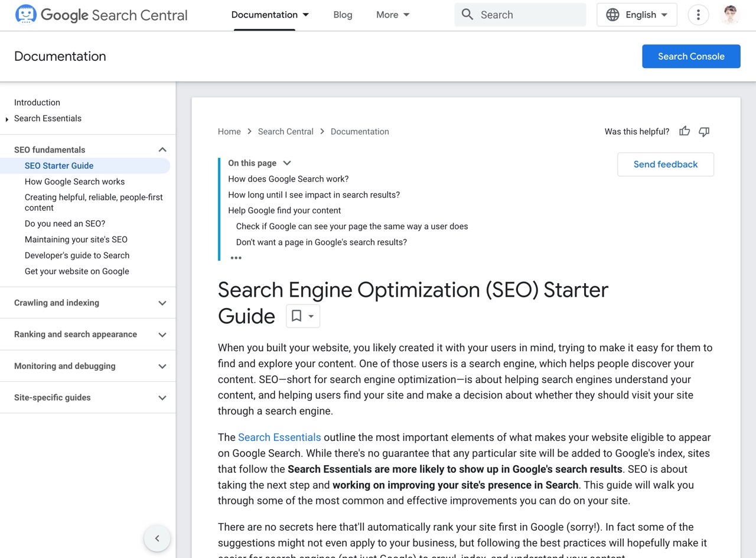This screenshot has height=558, width=756.
Task: Click the bookmark icon next to title
Action: [296, 316]
